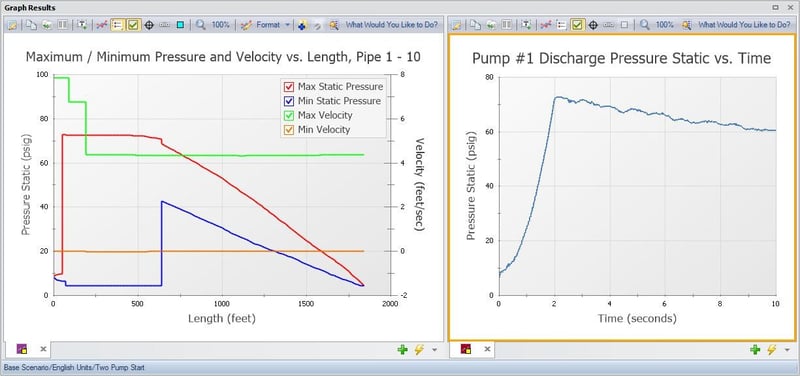Image resolution: width=800 pixels, height=376 pixels.
Task: Add new graph tab with left green plus
Action: pyautogui.click(x=403, y=349)
